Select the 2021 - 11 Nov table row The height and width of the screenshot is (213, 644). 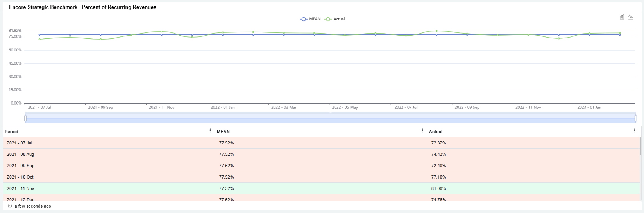pos(117,188)
